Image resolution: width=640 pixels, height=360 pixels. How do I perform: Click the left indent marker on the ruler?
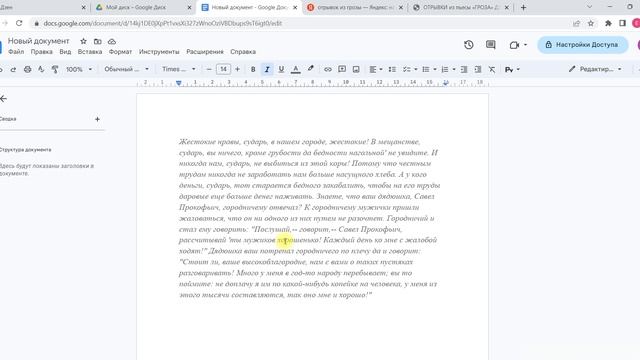(x=178, y=83)
